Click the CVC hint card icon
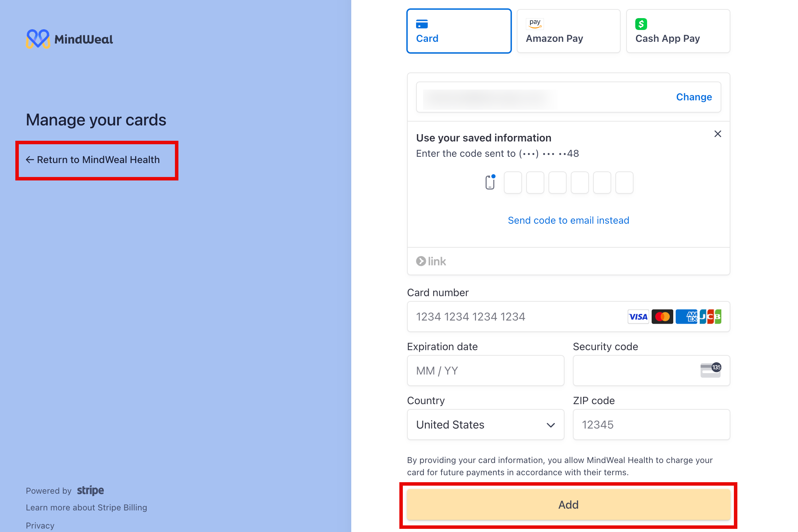Image resolution: width=798 pixels, height=532 pixels. 711,370
